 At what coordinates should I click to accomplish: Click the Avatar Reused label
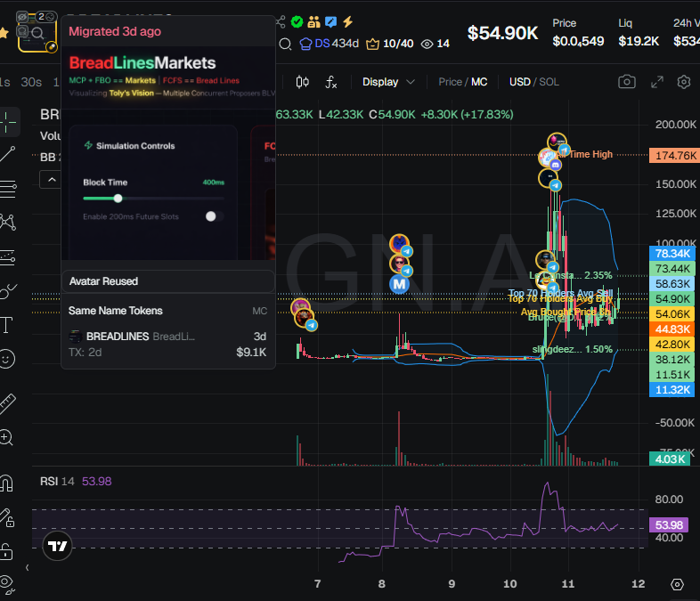pyautogui.click(x=103, y=281)
